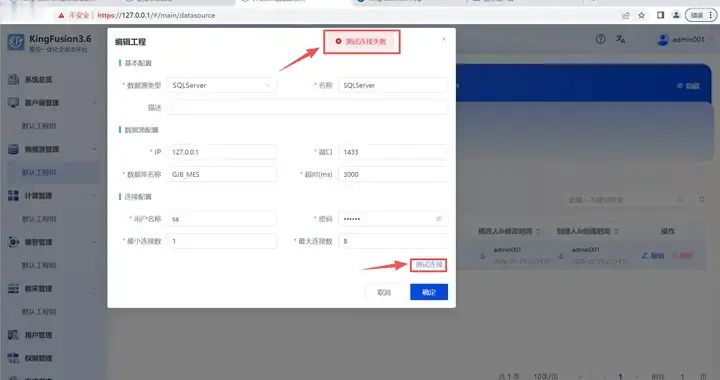Click the IP field showing 127.0.0.1
The image size is (720, 380).
(222, 152)
